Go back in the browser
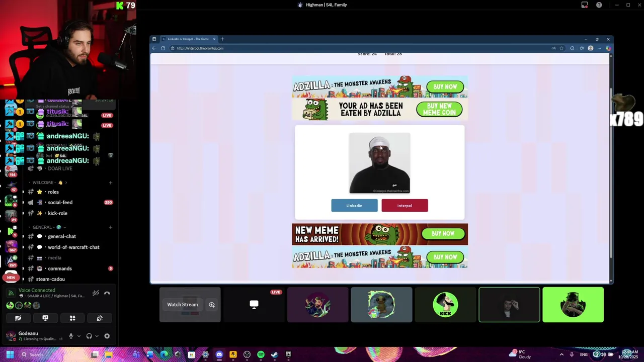 pos(154,48)
